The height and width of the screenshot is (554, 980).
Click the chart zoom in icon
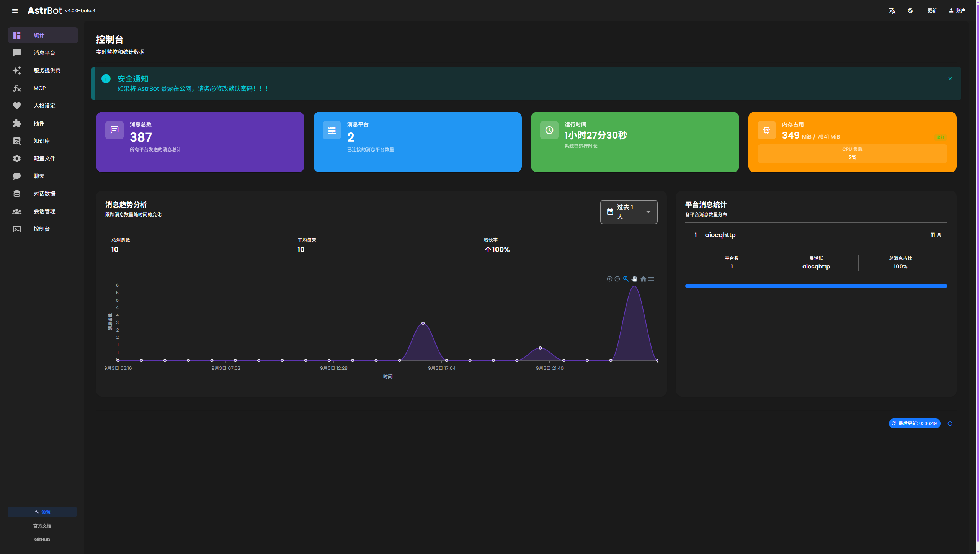609,279
